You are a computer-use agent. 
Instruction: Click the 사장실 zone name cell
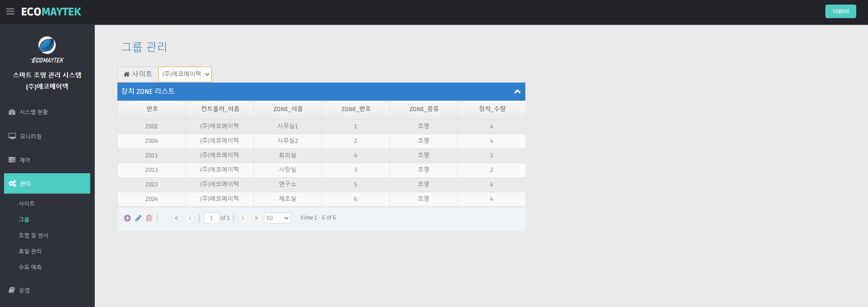point(288,170)
